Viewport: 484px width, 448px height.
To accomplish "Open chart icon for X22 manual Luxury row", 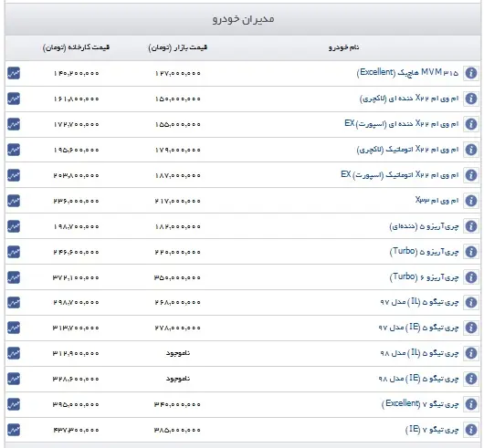I will pos(14,99).
